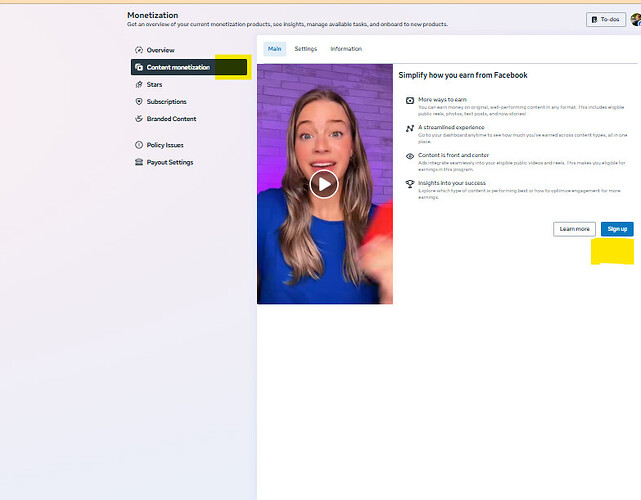
Task: Click the Payout Settings bank icon
Action: click(x=139, y=162)
